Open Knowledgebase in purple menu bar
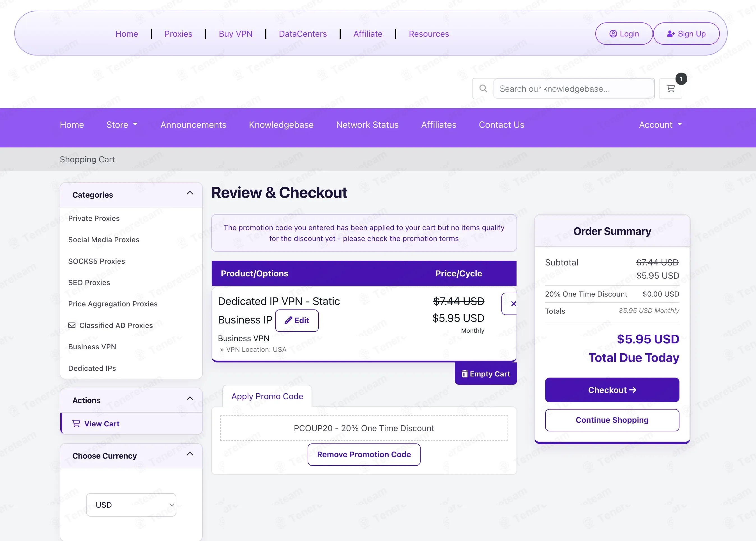Viewport: 756px width, 541px height. tap(281, 124)
